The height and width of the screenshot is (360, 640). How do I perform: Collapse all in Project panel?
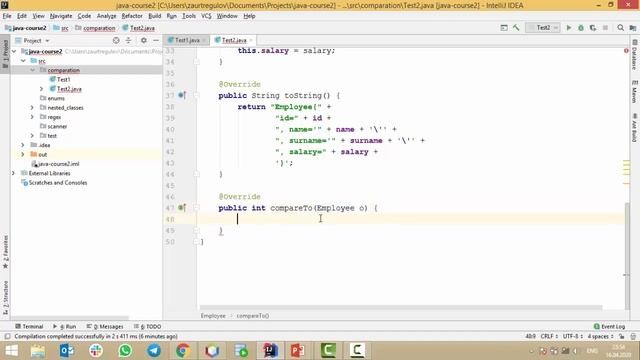pyautogui.click(x=128, y=40)
